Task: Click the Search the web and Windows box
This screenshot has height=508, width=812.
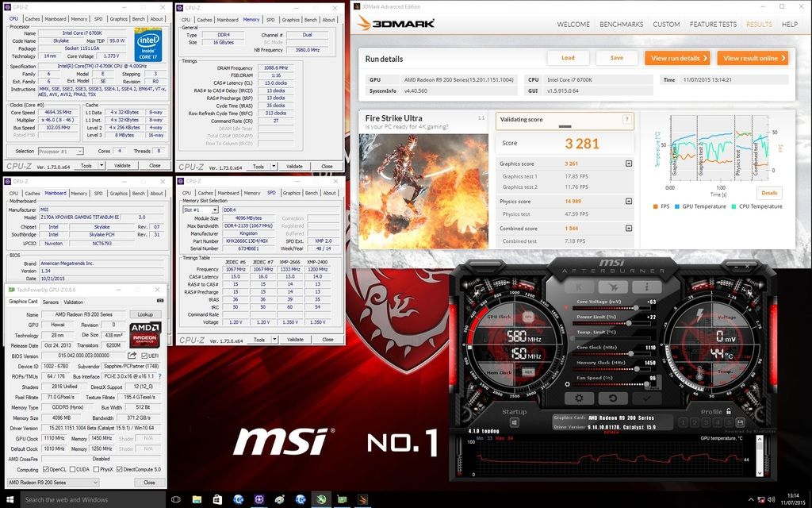Action: click(93, 500)
